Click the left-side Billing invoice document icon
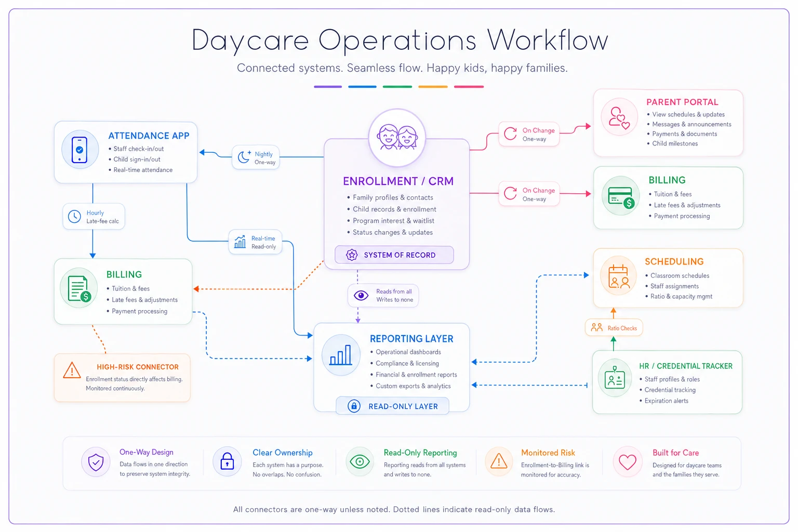798x532 pixels. tap(79, 288)
